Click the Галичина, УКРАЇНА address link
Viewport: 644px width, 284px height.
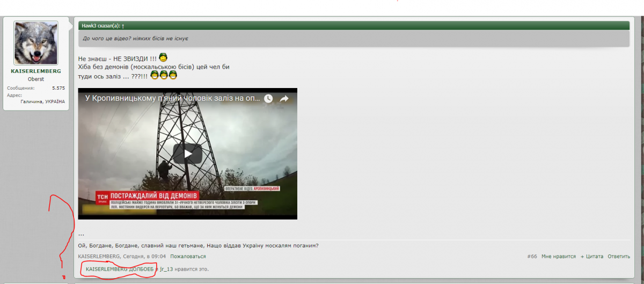43,101
